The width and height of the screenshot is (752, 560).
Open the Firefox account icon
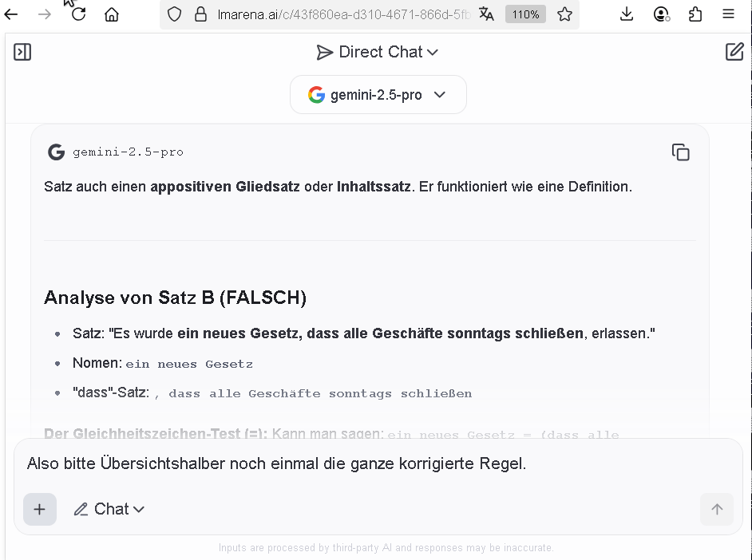click(x=661, y=14)
